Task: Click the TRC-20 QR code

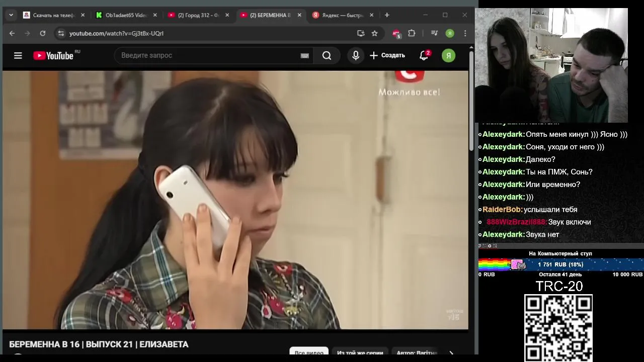Action: [558, 328]
